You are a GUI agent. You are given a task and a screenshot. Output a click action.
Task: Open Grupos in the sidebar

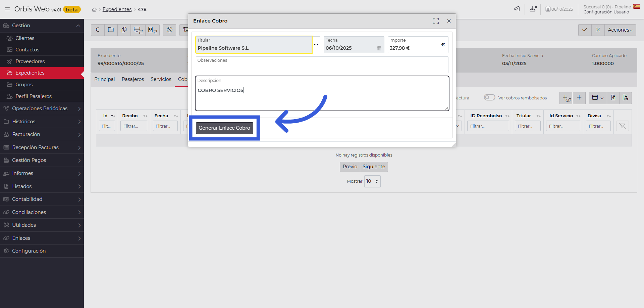point(42,85)
